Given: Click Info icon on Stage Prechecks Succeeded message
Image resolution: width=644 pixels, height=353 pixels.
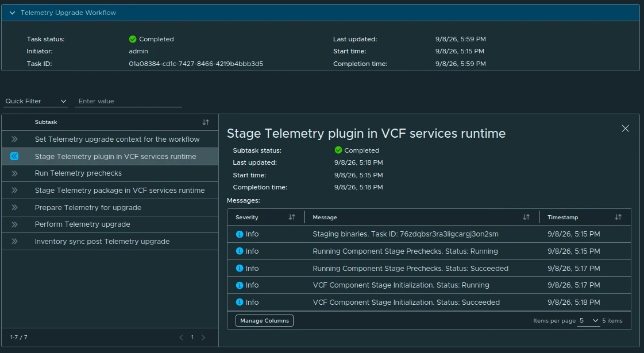Looking at the screenshot, I should pyautogui.click(x=240, y=269).
